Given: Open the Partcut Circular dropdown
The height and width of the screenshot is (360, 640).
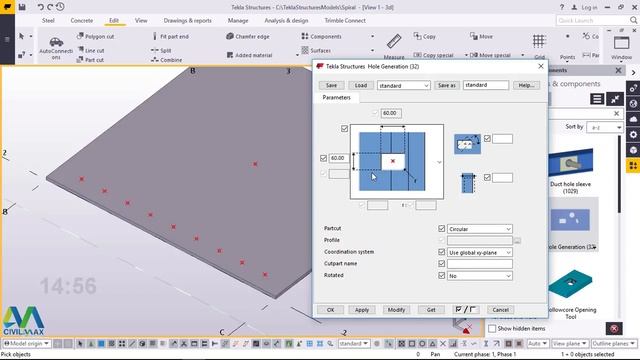Looking at the screenshot, I should pos(480,229).
